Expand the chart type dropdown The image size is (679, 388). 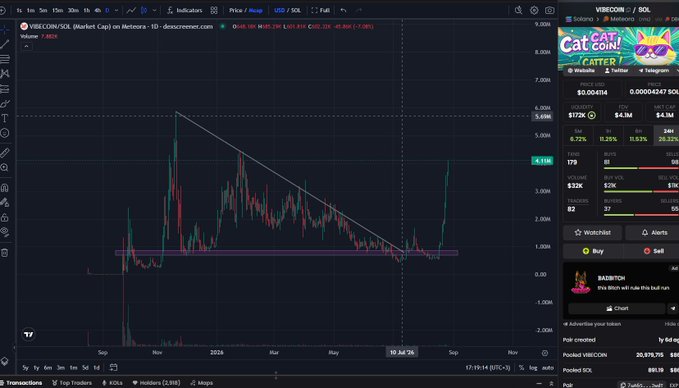[155, 10]
